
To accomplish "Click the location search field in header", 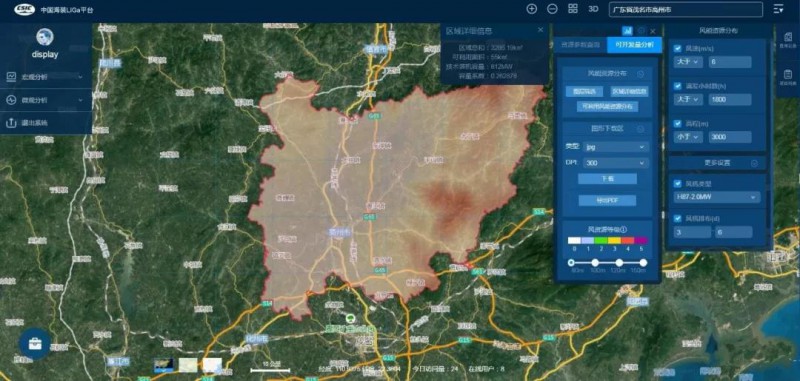I will (686, 10).
